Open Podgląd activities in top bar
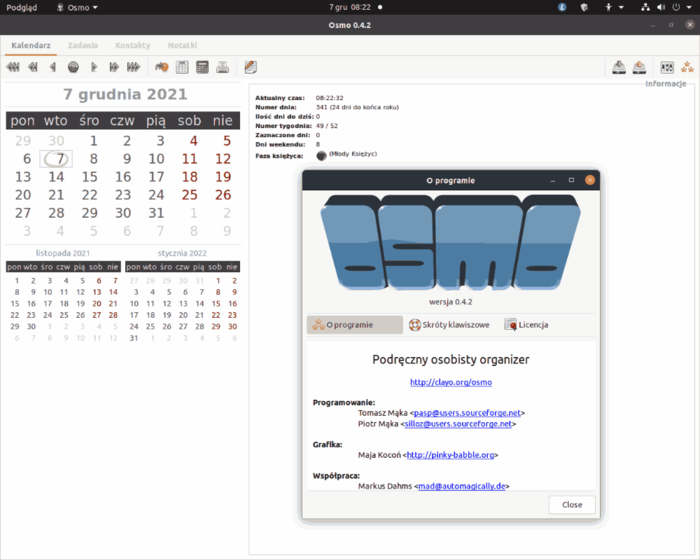This screenshot has height=560, width=700. tap(21, 7)
